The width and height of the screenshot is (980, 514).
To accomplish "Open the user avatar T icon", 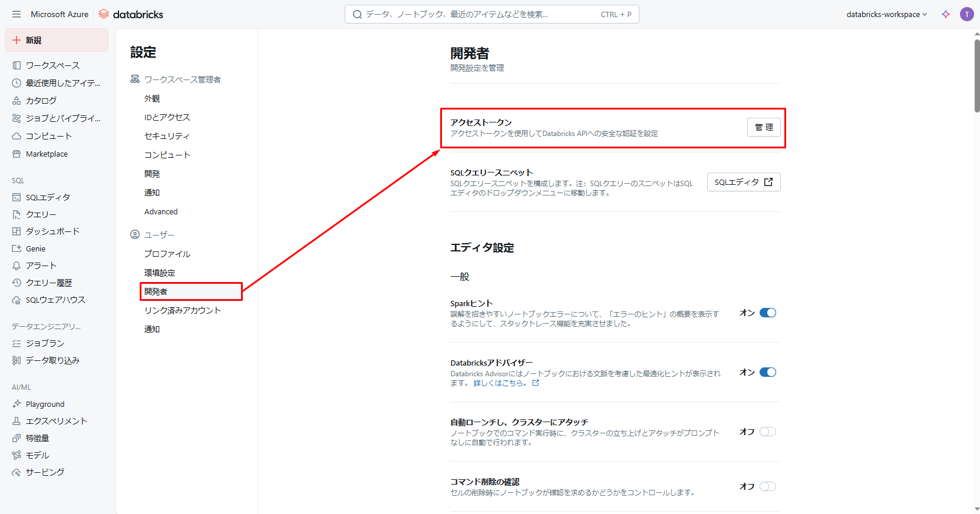I will tap(966, 14).
